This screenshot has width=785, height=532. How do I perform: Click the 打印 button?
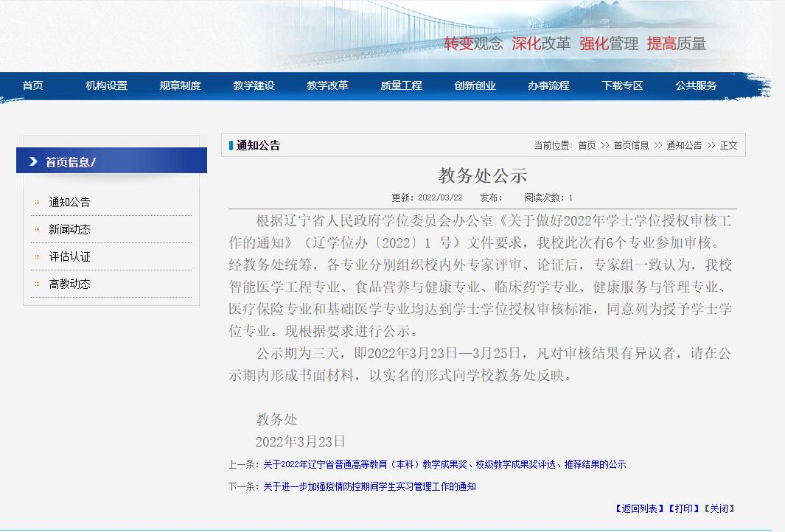(x=684, y=508)
